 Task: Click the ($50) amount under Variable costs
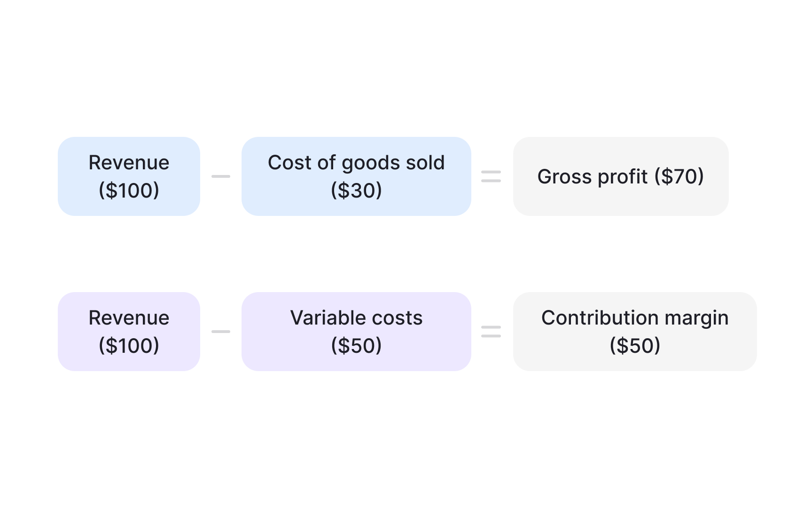coord(356,346)
